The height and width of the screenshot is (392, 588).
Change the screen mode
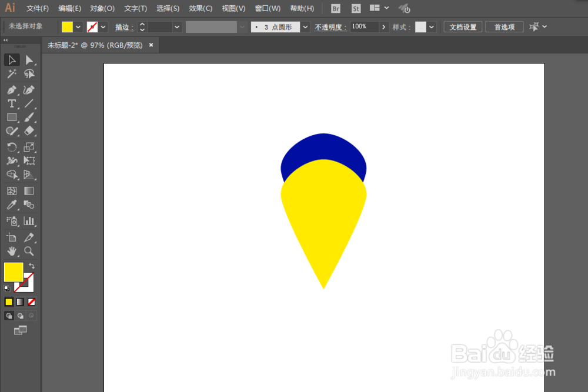point(20,330)
